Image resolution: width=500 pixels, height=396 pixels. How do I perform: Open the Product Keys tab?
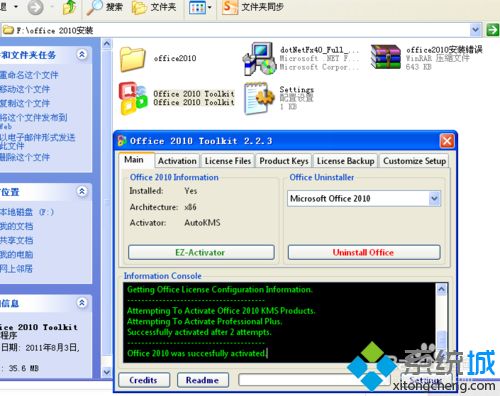click(284, 161)
